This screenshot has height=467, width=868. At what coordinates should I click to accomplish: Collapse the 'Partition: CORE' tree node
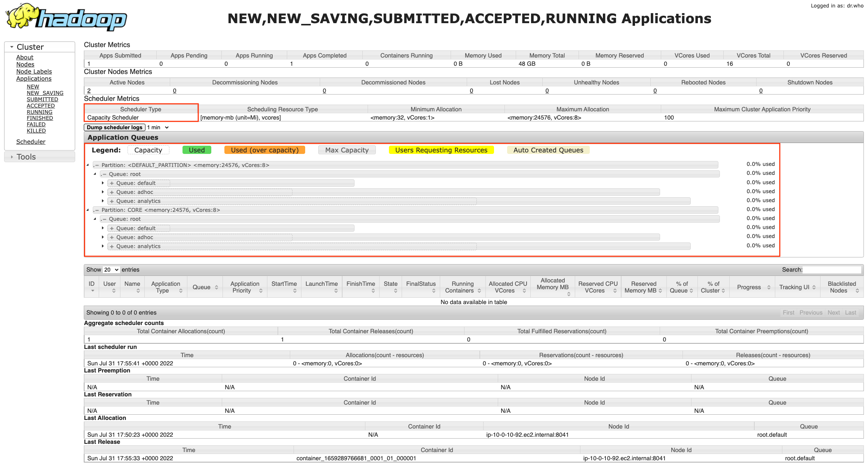pos(96,210)
